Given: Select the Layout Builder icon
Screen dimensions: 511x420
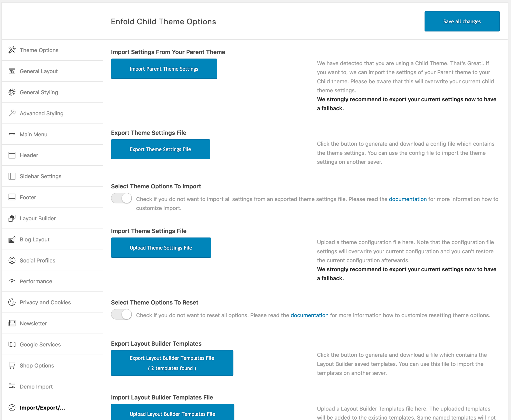Looking at the screenshot, I should click(x=12, y=218).
